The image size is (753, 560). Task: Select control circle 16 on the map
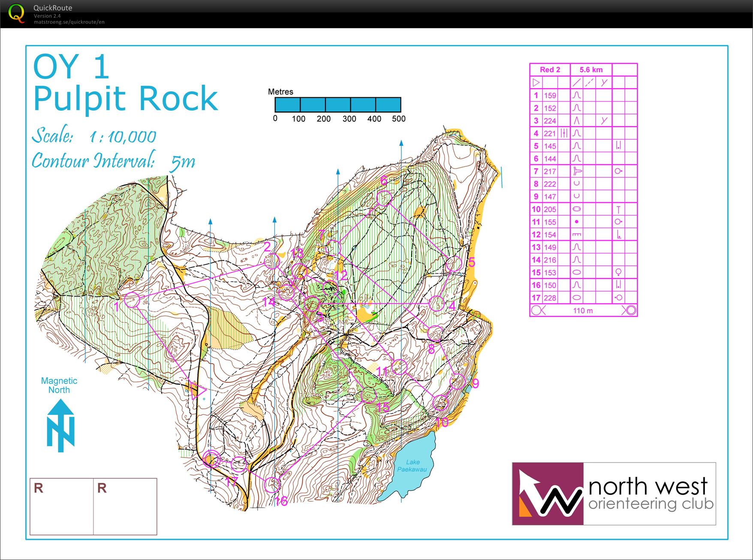pyautogui.click(x=272, y=485)
